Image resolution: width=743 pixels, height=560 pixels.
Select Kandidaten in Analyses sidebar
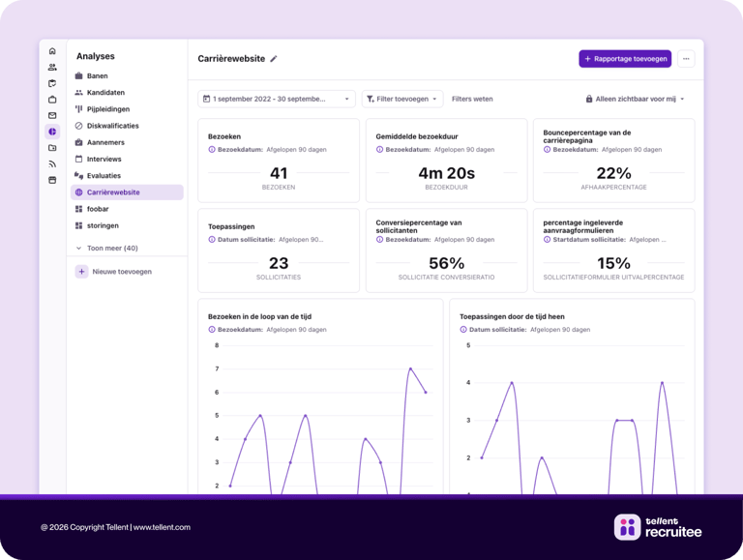[105, 93]
